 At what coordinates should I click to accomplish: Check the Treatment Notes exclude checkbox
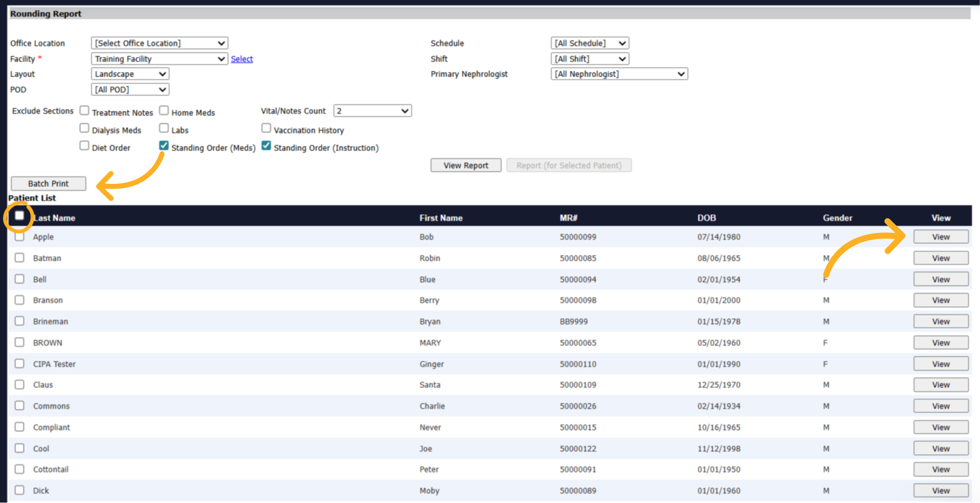84,110
